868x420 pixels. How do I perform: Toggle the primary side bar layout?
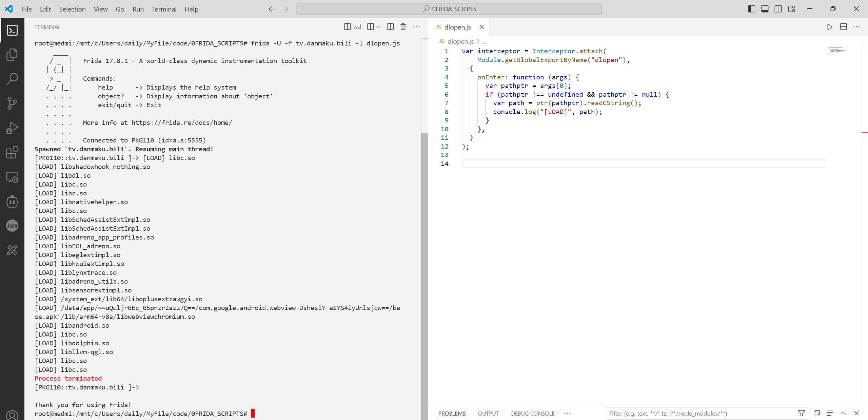[x=751, y=9]
